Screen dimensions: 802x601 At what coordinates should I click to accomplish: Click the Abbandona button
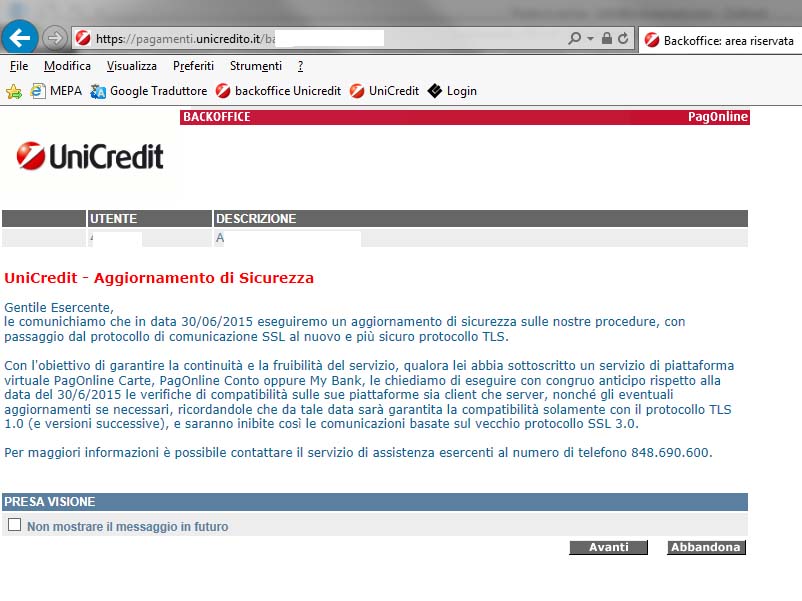(706, 547)
